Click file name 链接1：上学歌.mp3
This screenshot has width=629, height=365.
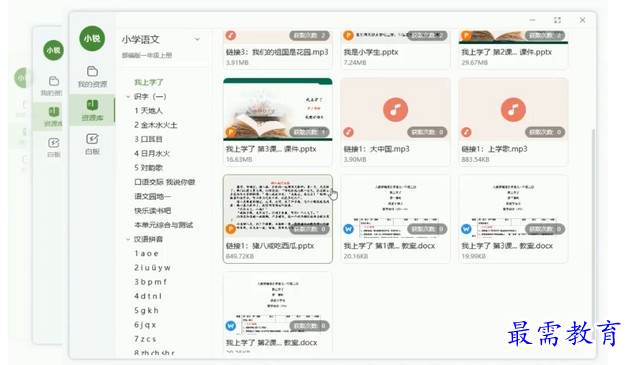(494, 149)
